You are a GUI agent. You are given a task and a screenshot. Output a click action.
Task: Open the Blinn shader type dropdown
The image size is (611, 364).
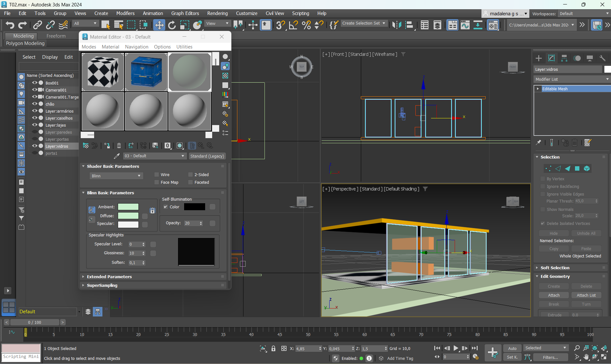click(x=116, y=176)
